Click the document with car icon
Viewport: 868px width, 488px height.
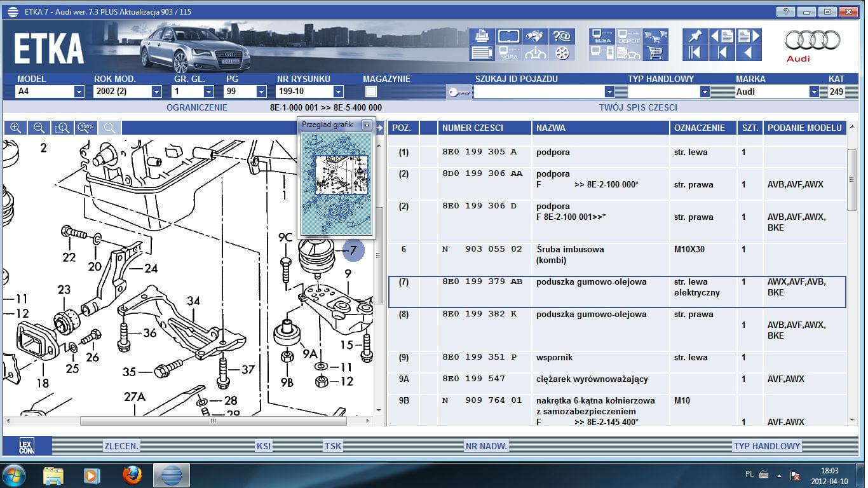(x=628, y=53)
